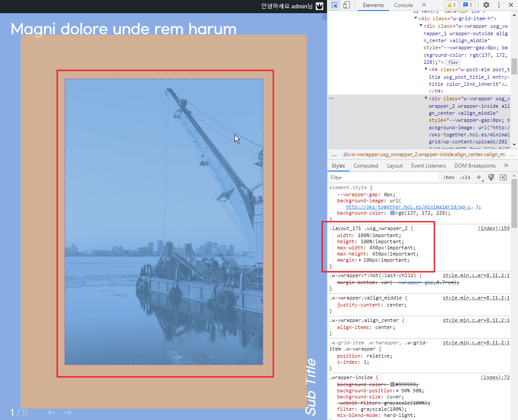Viewport: 518px width, 420px height.
Task: Click the crane ship image
Action: tap(164, 222)
